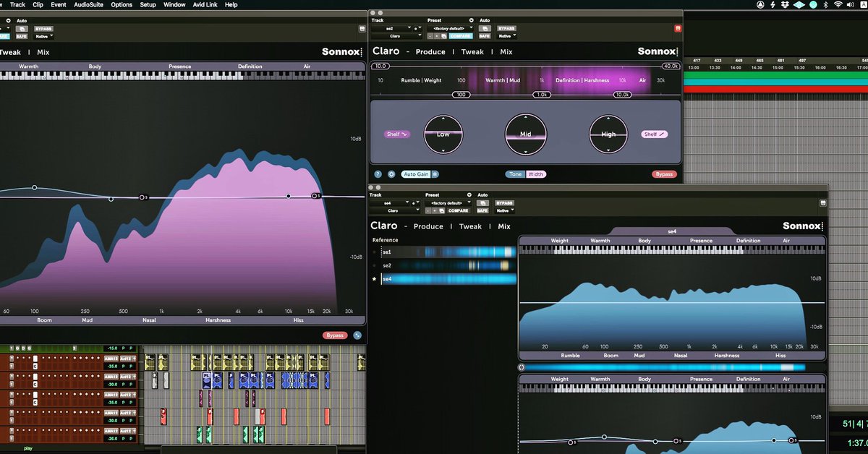Viewport: 868px width, 454px height.
Task: Open the AudioSuite menu
Action: pos(90,4)
